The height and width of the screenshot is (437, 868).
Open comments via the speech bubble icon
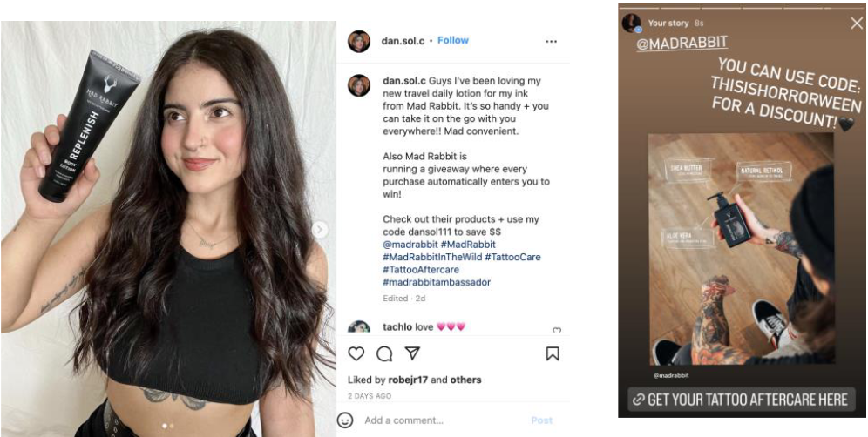pyautogui.click(x=384, y=353)
